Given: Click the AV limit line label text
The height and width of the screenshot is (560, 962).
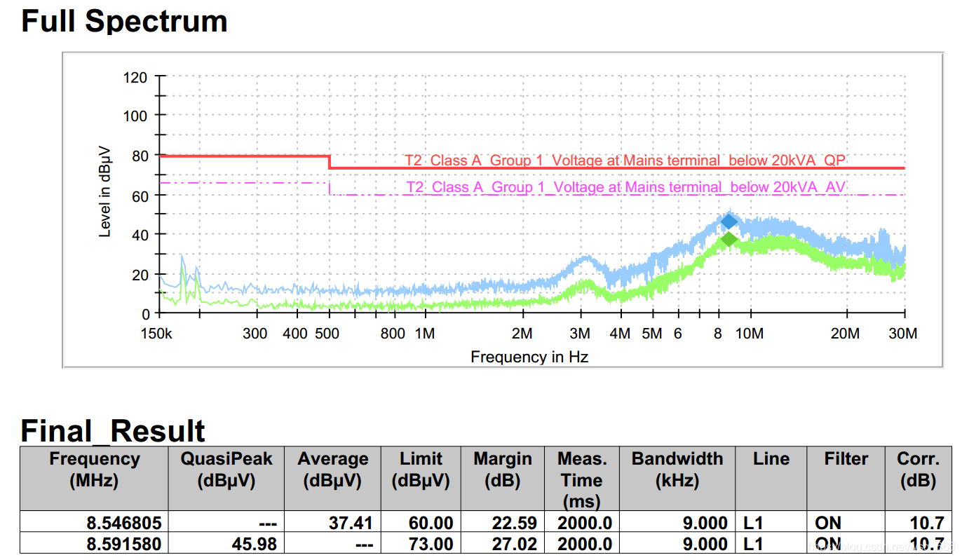Looking at the screenshot, I should coord(626,187).
